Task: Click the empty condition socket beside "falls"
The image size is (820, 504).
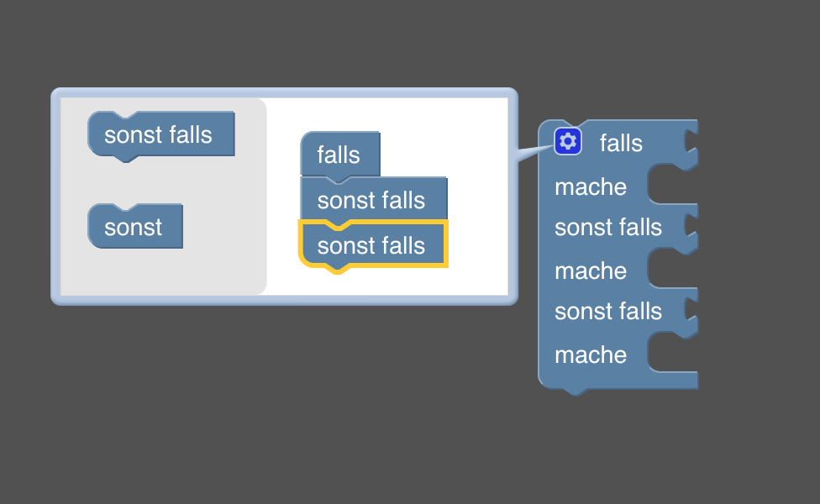Action: (692, 144)
